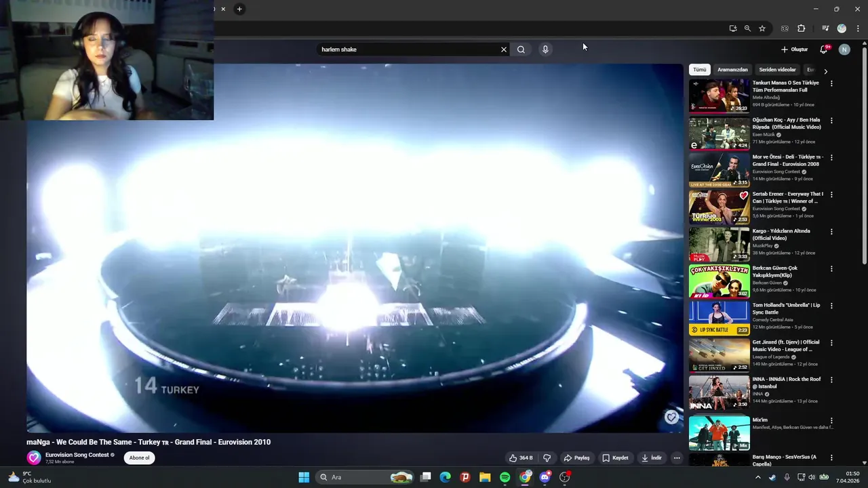
Task: Subscribe with the Abone ol button
Action: coord(139,457)
